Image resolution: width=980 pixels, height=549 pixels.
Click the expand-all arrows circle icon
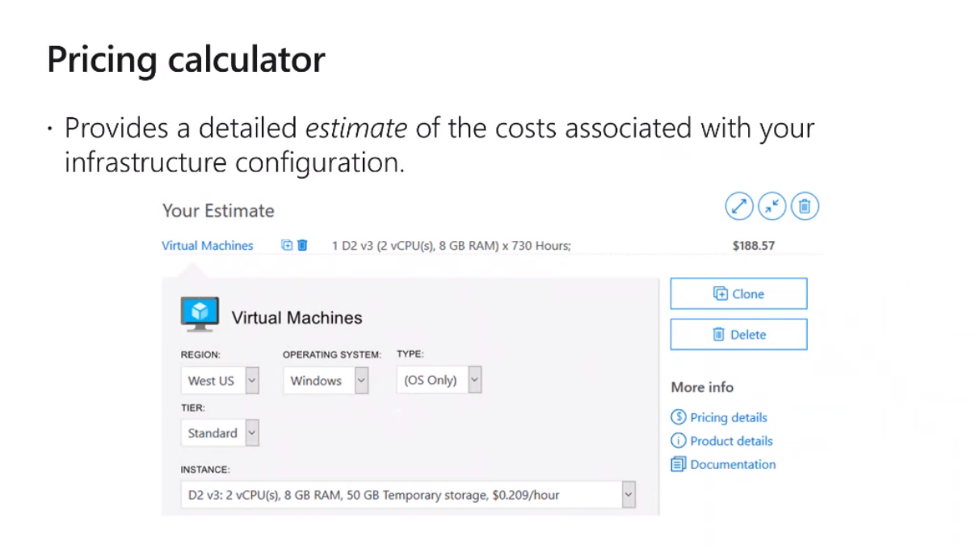[739, 207]
